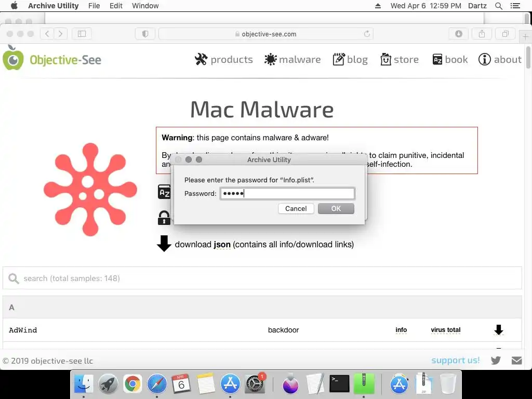Screen dimensions: 532x399
Task: Click the support us! link
Action: [x=455, y=360]
